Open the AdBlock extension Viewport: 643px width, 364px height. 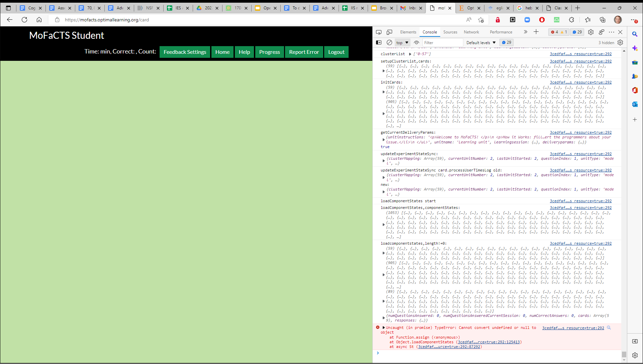click(x=542, y=20)
